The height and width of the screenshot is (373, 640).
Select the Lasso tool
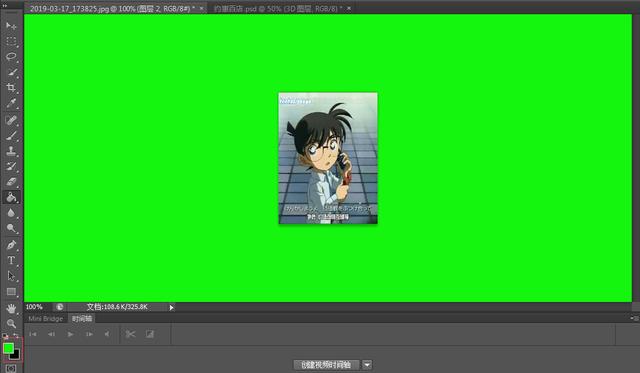tap(11, 57)
